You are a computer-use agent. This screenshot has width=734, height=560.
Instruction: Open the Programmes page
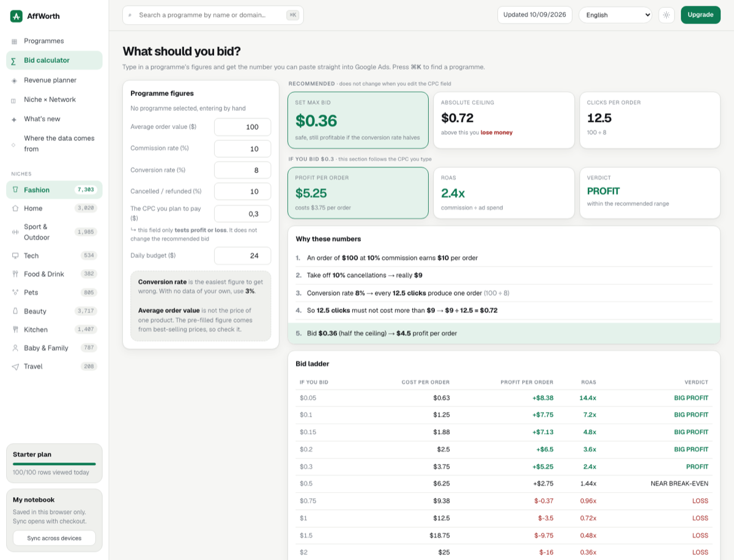point(54,41)
